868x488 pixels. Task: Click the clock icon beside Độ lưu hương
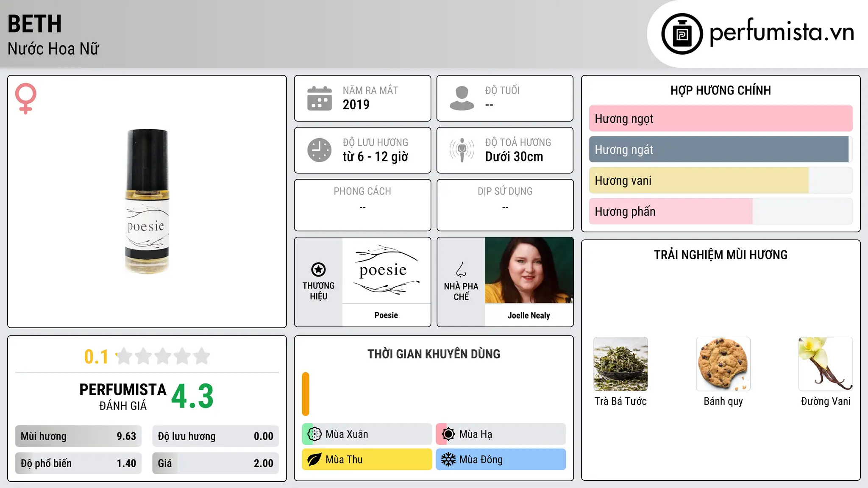tap(320, 150)
